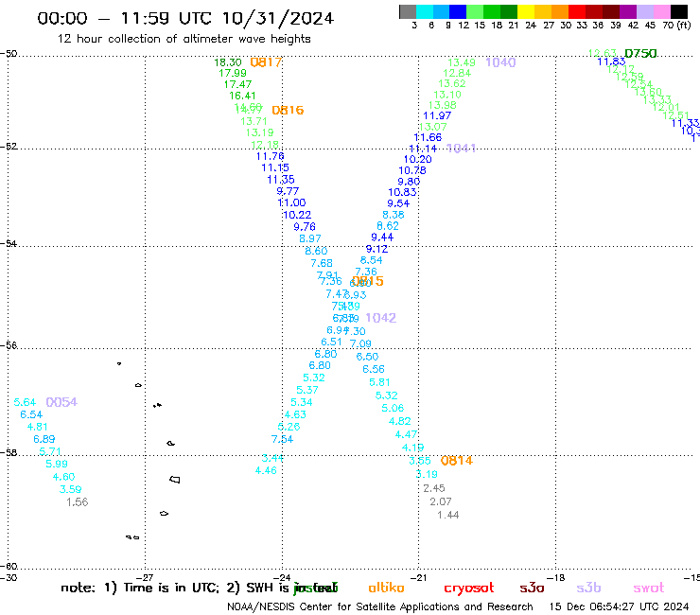Image resolution: width=700 pixels, height=615 pixels.
Task: Click the longitude axis label -27
Action: 146,577
